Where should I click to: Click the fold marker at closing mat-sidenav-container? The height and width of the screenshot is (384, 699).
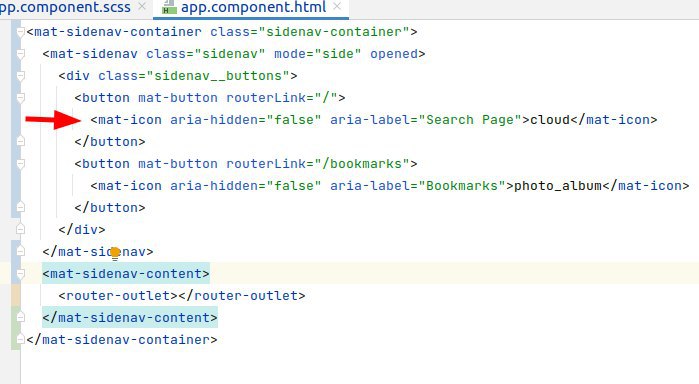pos(20,339)
